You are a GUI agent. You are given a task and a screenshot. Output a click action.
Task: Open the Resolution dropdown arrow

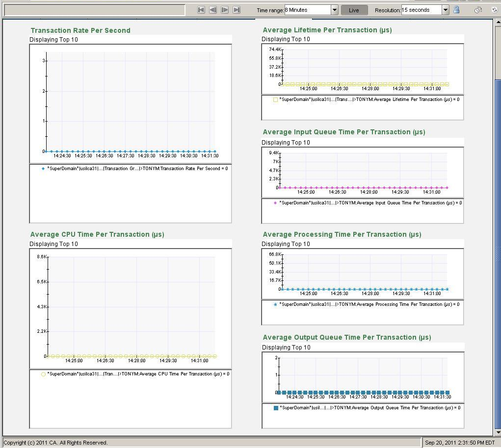pos(446,10)
